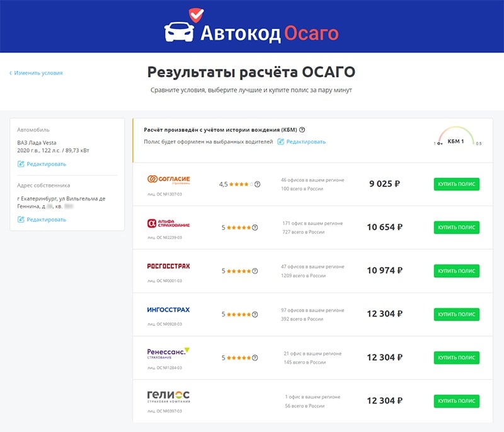504x432 pixels.
Task: Click rating help icon for Альфастрахование
Action: (255, 228)
